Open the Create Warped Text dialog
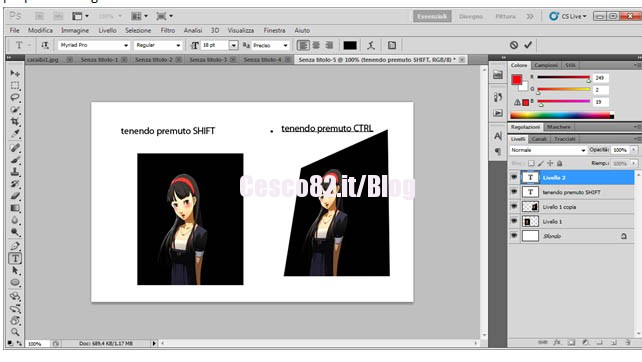 pyautogui.click(x=371, y=45)
